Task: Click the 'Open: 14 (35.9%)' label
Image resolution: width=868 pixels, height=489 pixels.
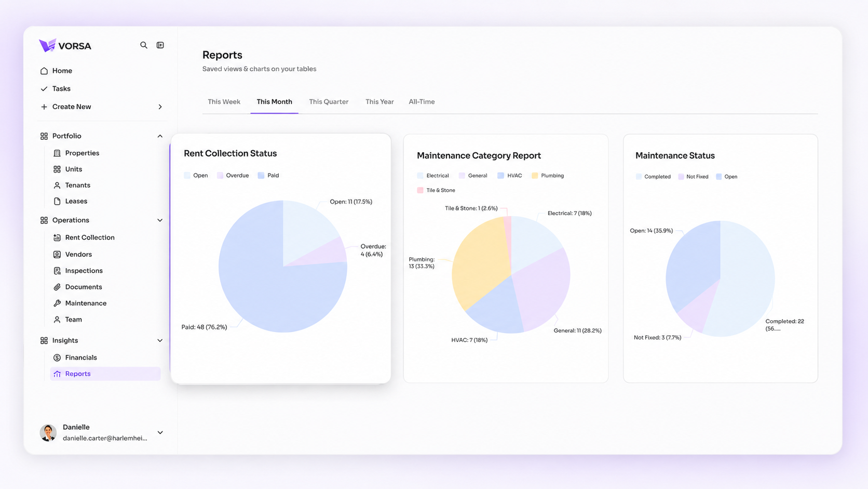Action: click(x=651, y=231)
